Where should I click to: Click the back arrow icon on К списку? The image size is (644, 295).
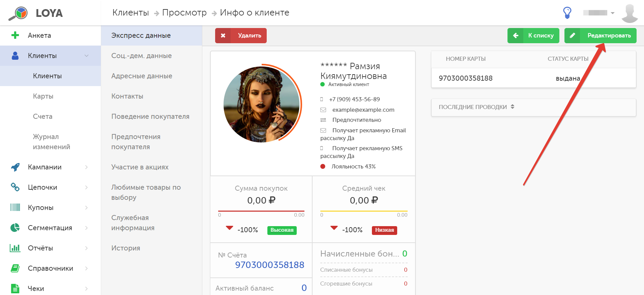click(516, 35)
